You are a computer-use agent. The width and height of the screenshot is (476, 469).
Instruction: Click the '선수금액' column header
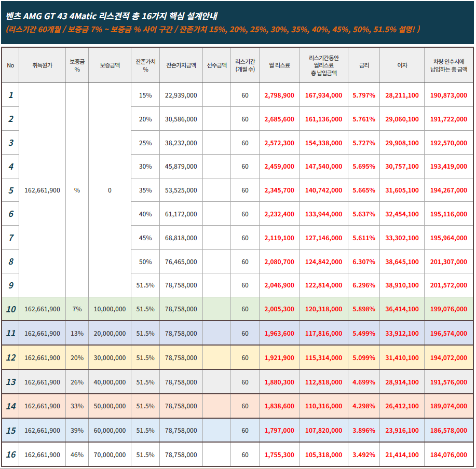pos(217,65)
